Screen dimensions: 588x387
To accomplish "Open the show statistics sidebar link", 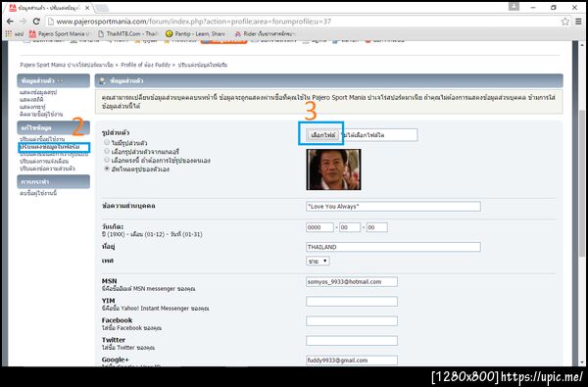I will [31, 99].
